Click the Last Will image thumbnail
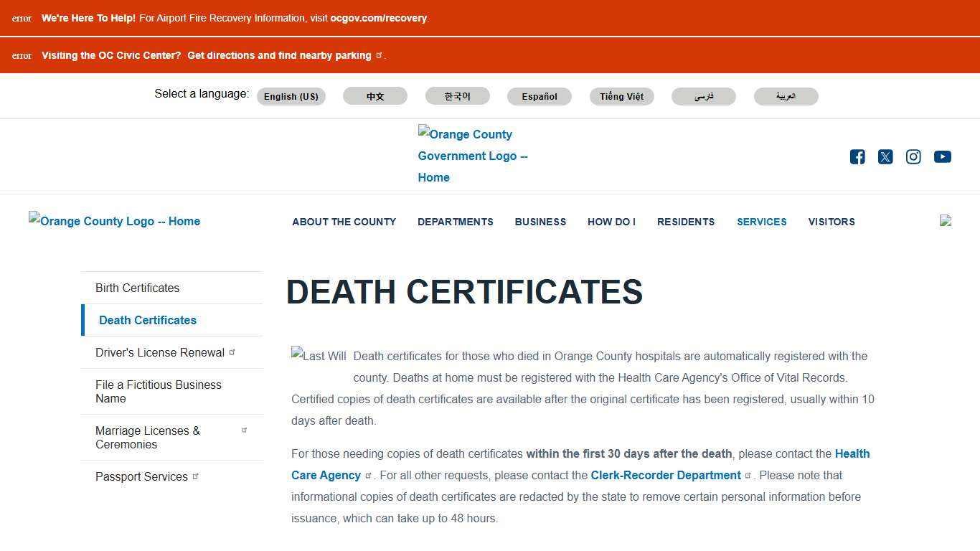This screenshot has height=551, width=980. (x=318, y=355)
